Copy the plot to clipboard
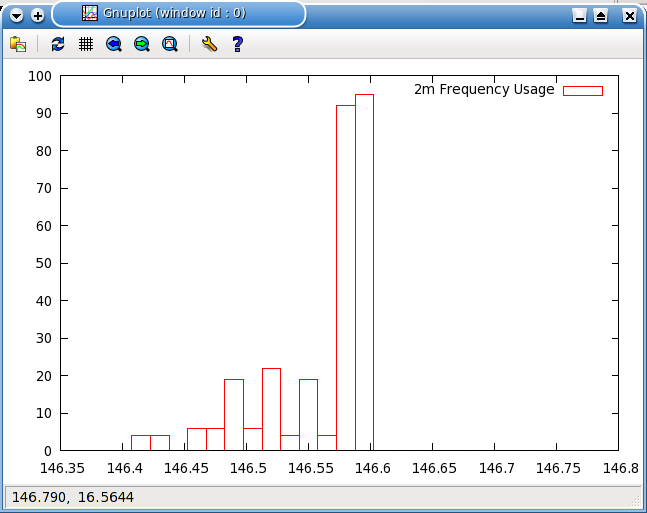The width and height of the screenshot is (647, 513). coord(18,44)
